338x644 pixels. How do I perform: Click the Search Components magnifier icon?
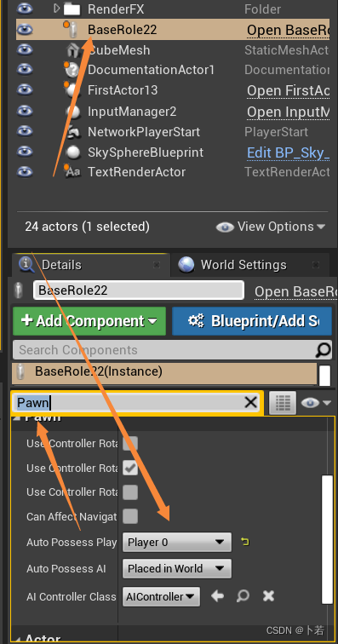[x=324, y=350]
